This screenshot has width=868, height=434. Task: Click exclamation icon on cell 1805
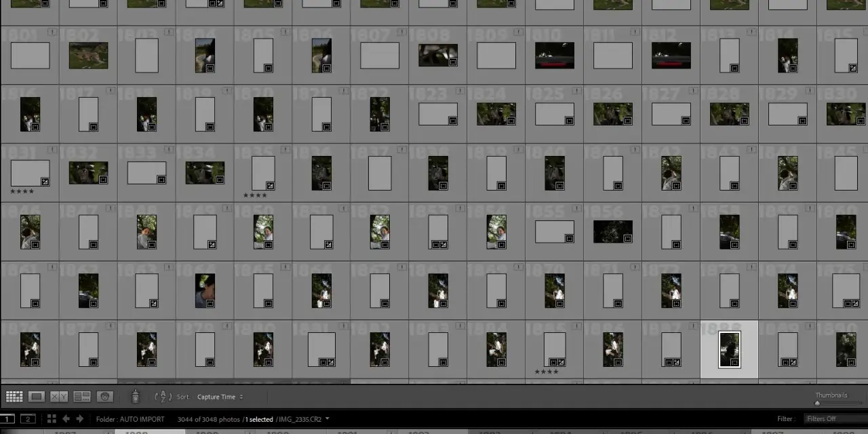coord(286,33)
